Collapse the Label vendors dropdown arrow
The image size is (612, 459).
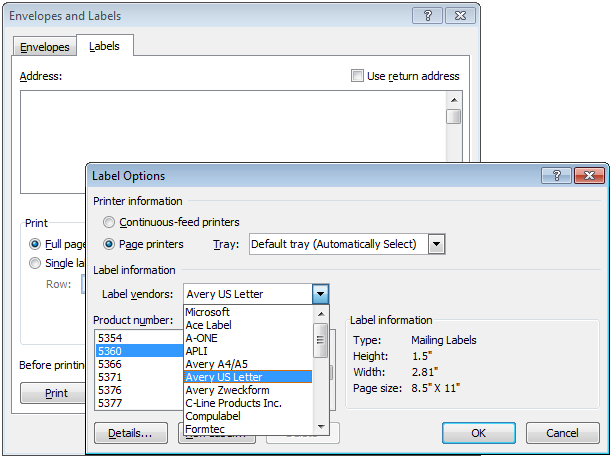click(x=320, y=294)
